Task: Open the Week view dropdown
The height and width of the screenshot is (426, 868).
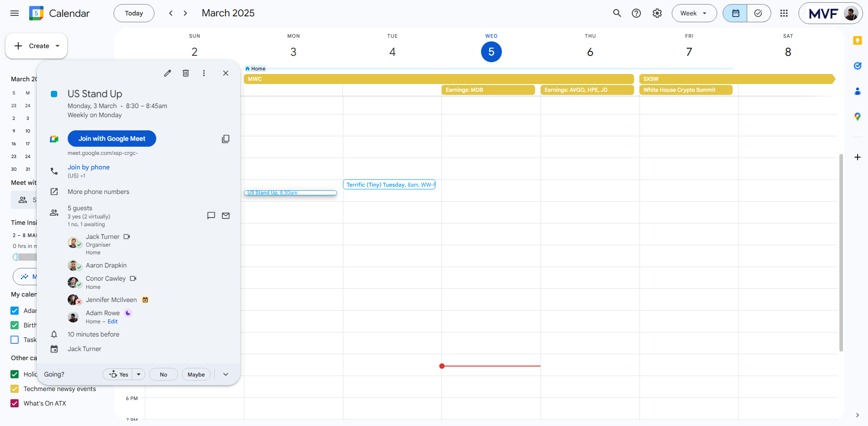Action: point(694,13)
